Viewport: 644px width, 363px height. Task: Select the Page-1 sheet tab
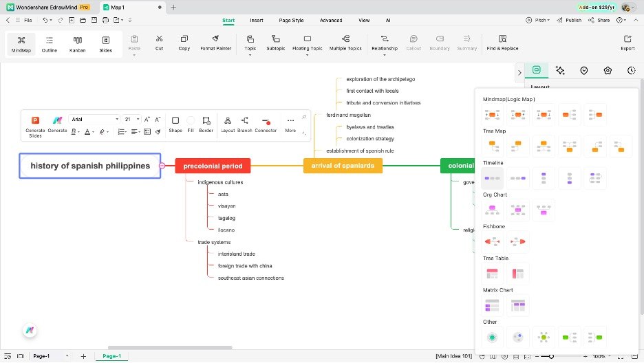(111, 356)
